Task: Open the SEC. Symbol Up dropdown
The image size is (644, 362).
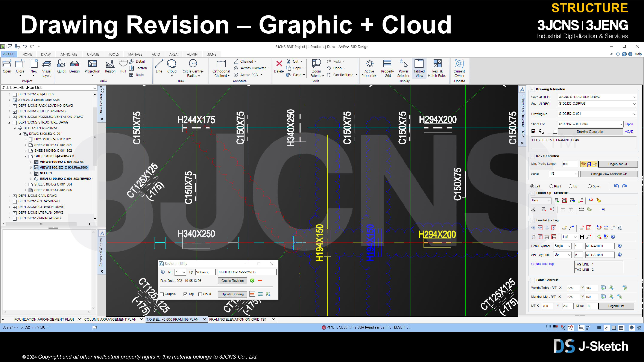Action: (569, 255)
